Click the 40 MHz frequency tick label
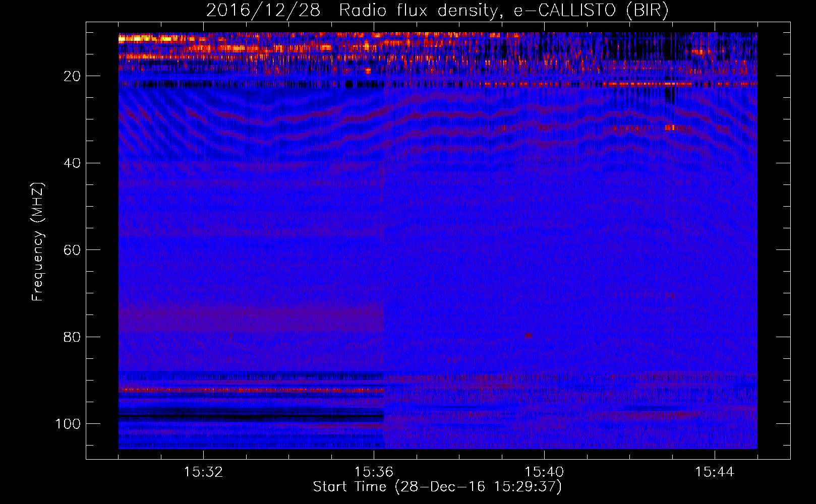816x504 pixels. tap(72, 163)
